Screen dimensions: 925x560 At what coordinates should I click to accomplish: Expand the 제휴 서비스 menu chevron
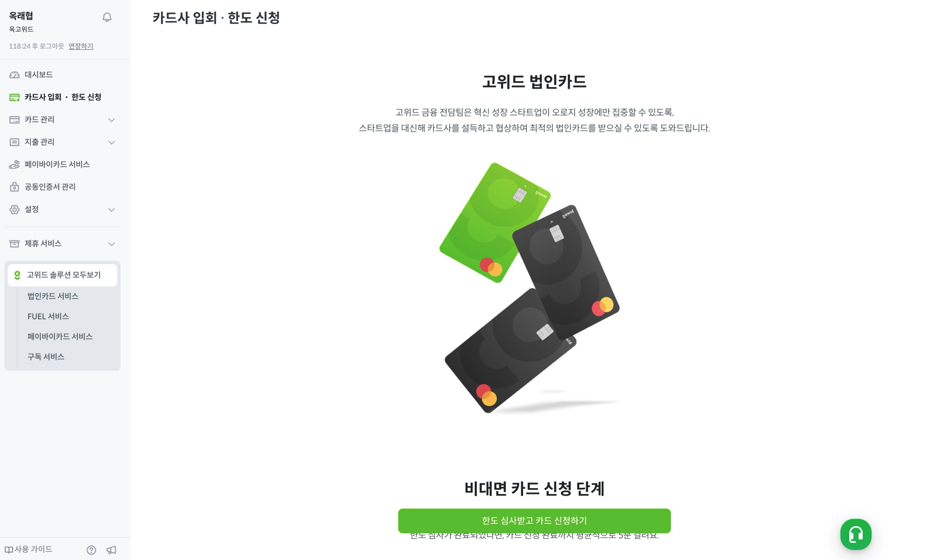(112, 244)
